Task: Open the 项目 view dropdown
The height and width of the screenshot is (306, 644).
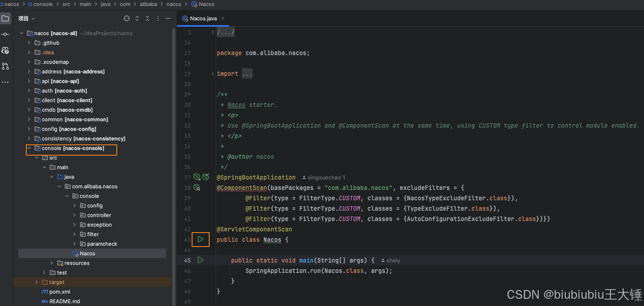Action: coord(27,18)
